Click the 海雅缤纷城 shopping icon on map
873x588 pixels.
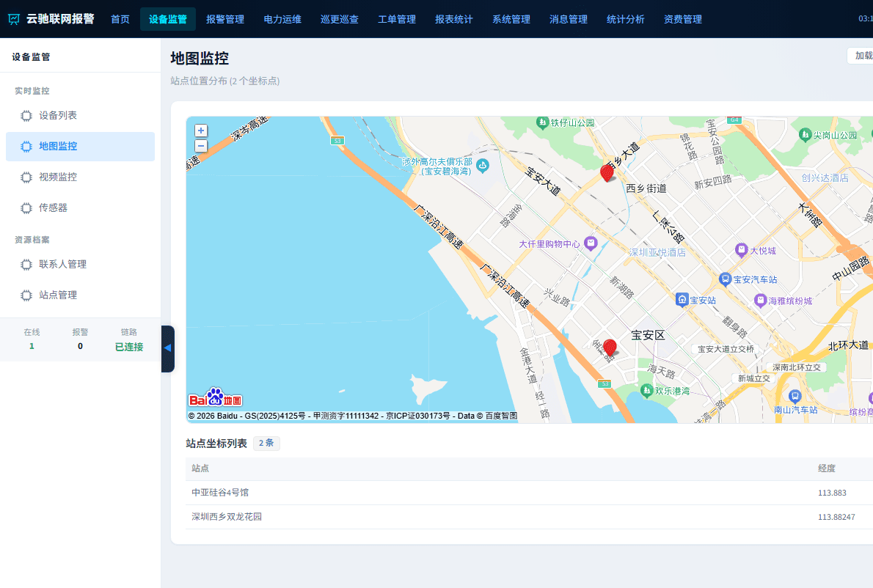tap(760, 301)
